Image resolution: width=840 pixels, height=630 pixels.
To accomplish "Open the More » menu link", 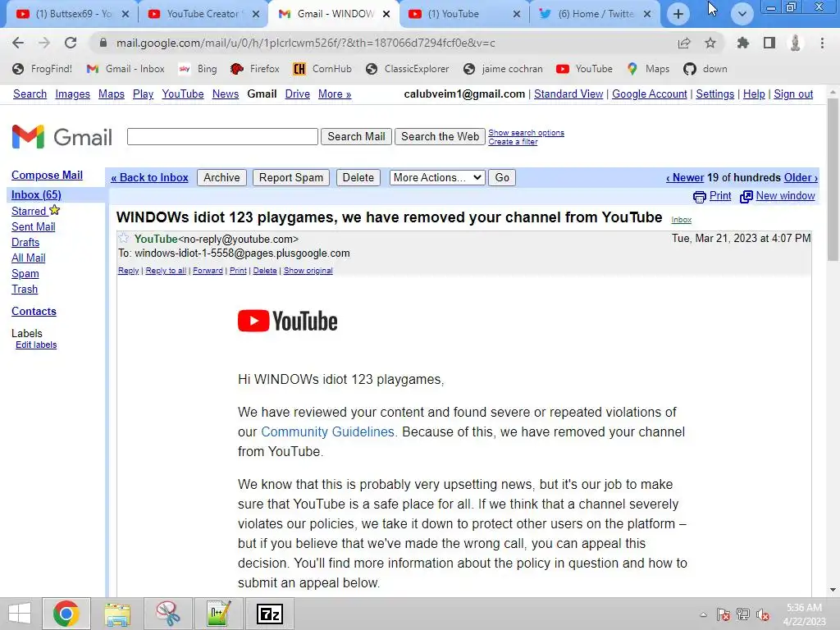I will [335, 94].
